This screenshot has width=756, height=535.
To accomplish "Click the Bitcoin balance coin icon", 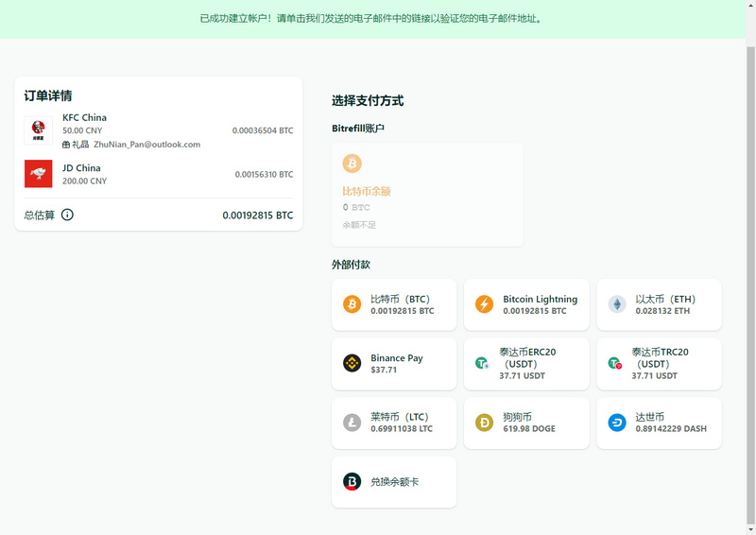I will pos(352,164).
